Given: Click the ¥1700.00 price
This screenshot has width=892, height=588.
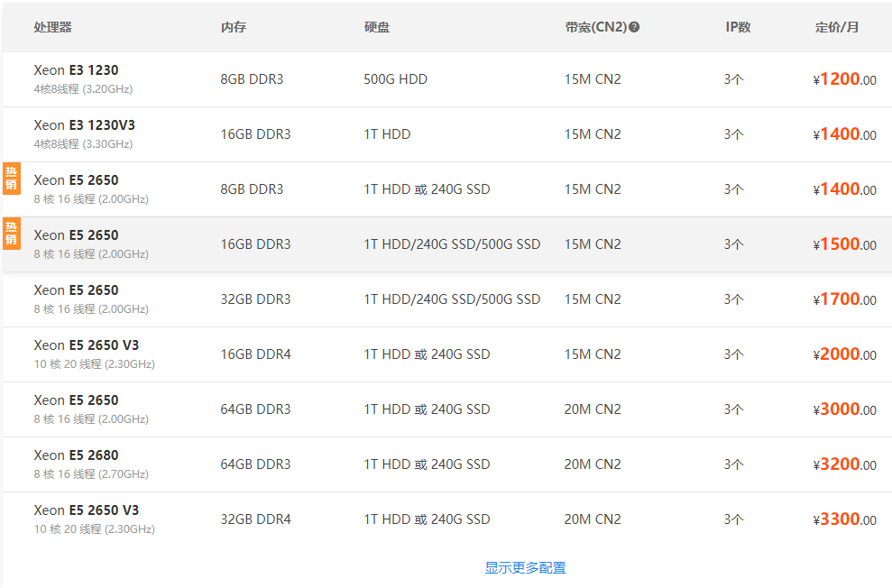Looking at the screenshot, I should point(845,299).
